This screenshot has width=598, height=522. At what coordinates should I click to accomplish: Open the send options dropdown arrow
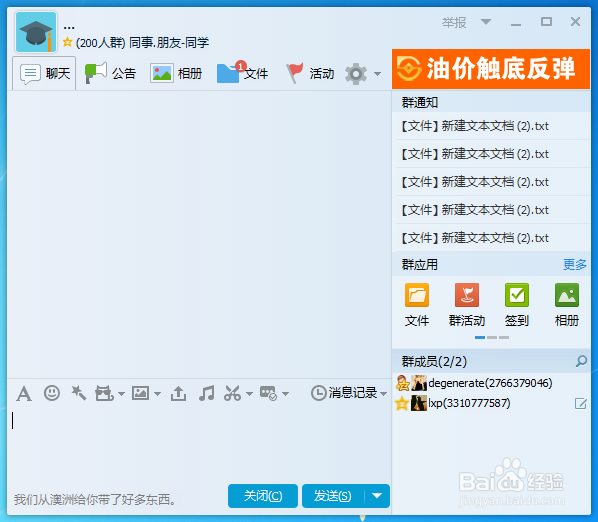pyautogui.click(x=377, y=496)
